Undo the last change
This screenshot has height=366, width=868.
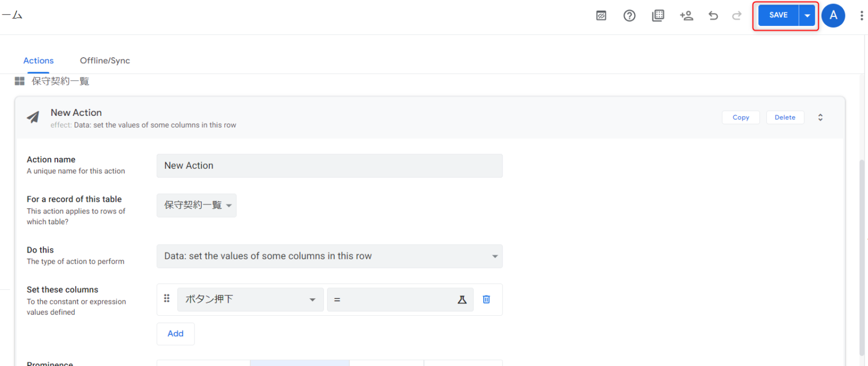pos(713,16)
